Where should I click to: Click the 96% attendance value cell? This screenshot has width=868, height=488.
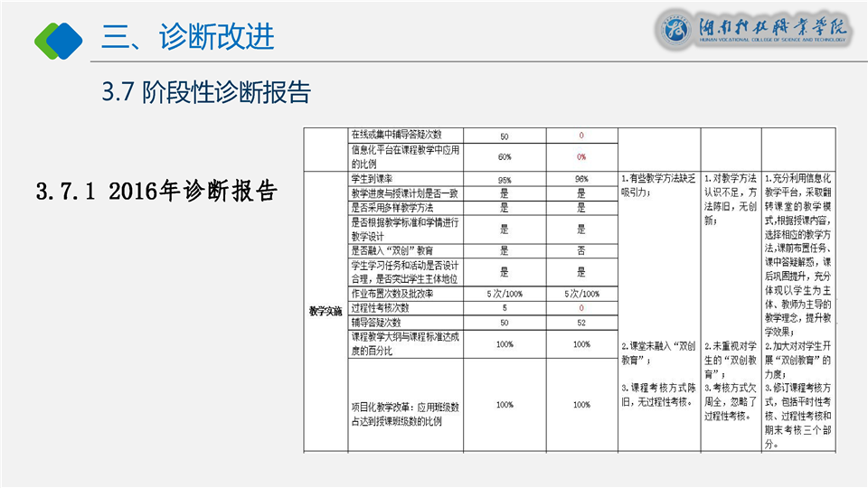pyautogui.click(x=580, y=179)
